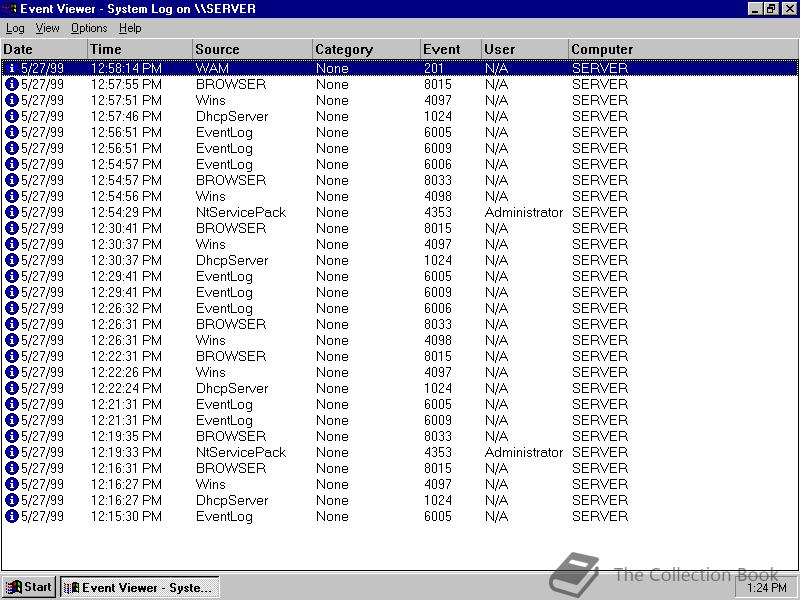
Task: Click info icon of EventLog 6006 at 12:54:57 PM
Action: (12, 164)
